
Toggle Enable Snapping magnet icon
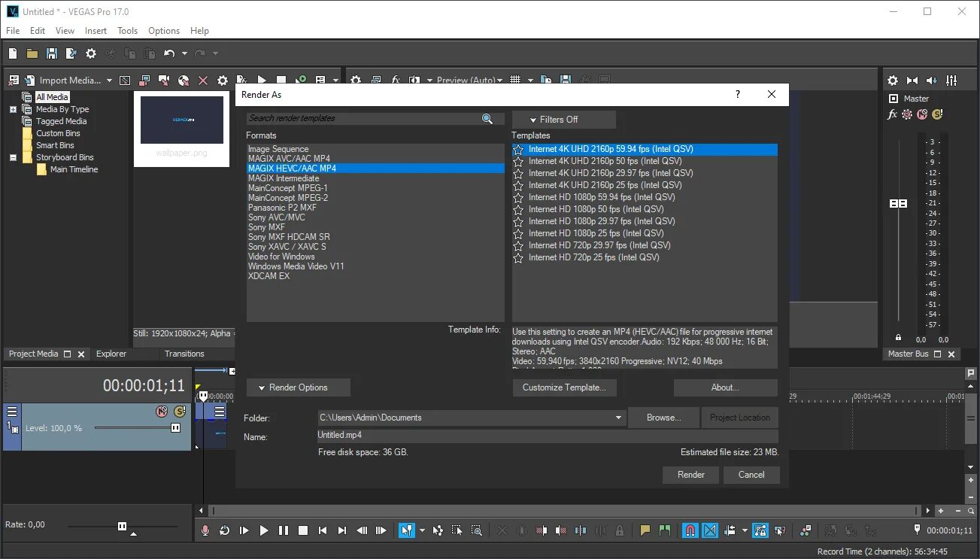point(690,530)
